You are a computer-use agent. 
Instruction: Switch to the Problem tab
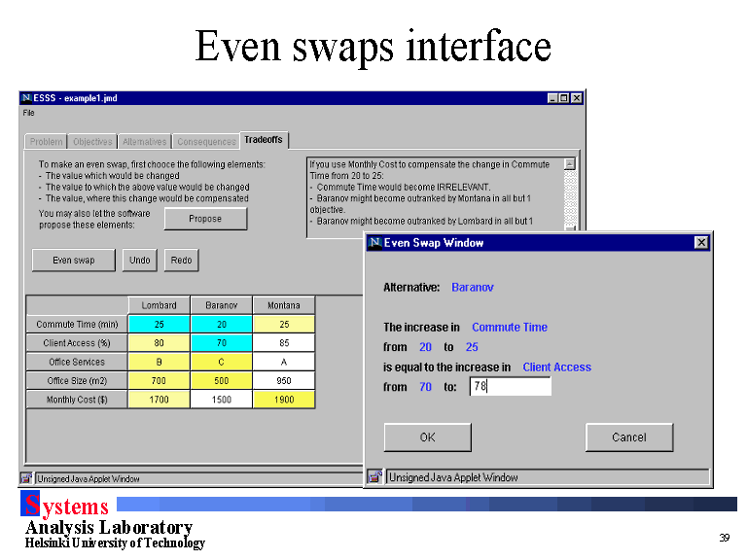tap(46, 142)
